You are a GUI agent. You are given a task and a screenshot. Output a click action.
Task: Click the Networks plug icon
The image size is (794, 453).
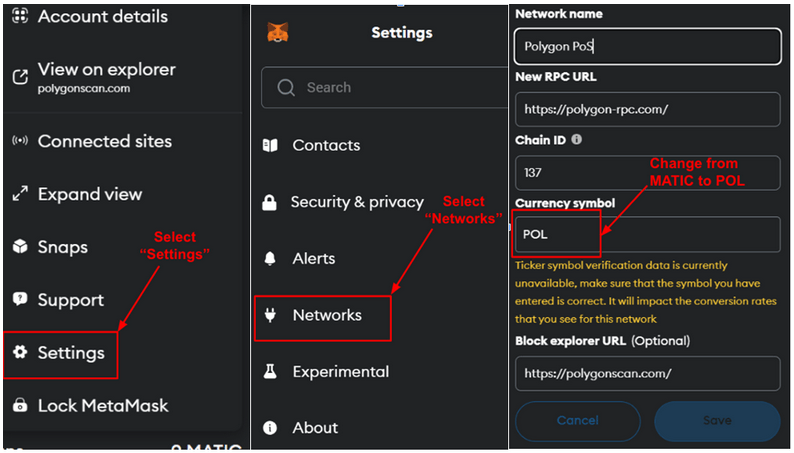pos(269,315)
